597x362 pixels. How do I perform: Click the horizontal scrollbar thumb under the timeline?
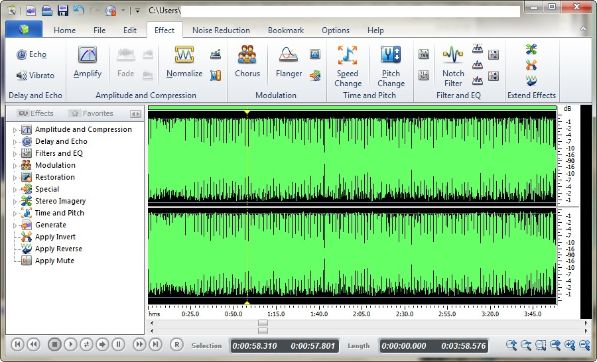(x=263, y=323)
